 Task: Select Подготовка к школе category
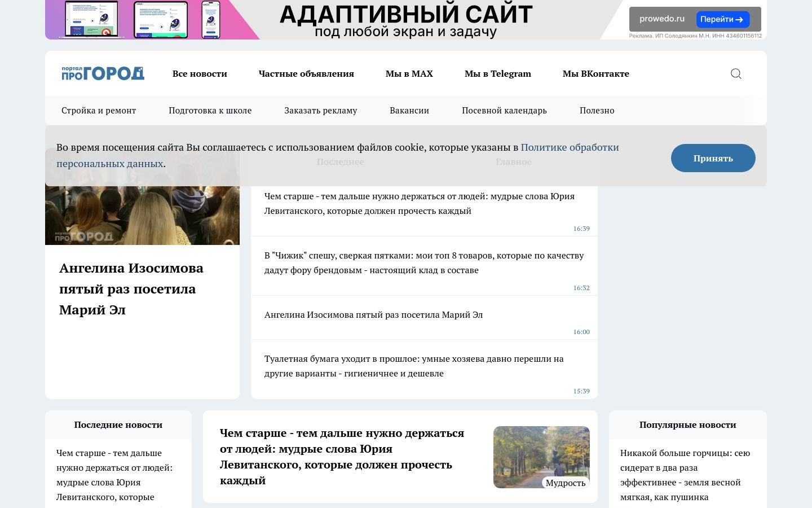pos(210,111)
